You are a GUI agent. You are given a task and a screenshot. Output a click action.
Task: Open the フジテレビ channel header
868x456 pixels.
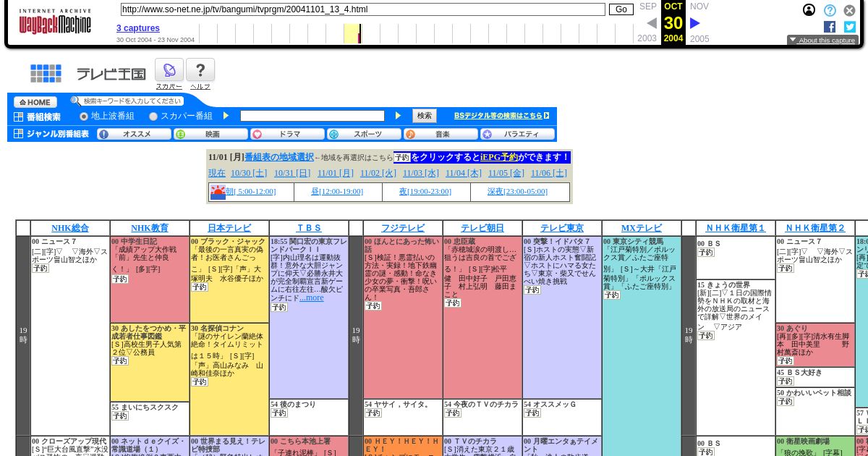click(403, 228)
